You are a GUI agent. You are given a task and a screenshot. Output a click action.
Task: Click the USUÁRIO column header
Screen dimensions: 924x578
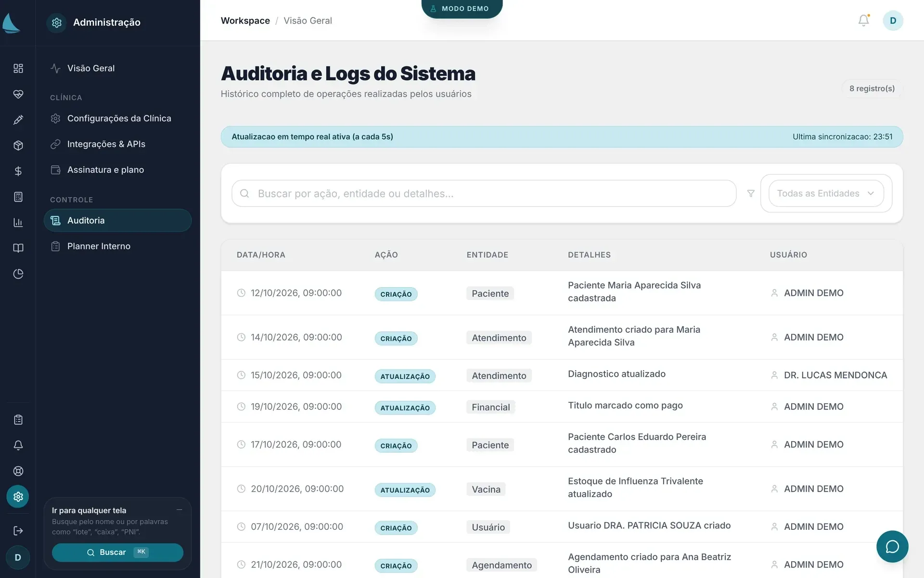(788, 255)
